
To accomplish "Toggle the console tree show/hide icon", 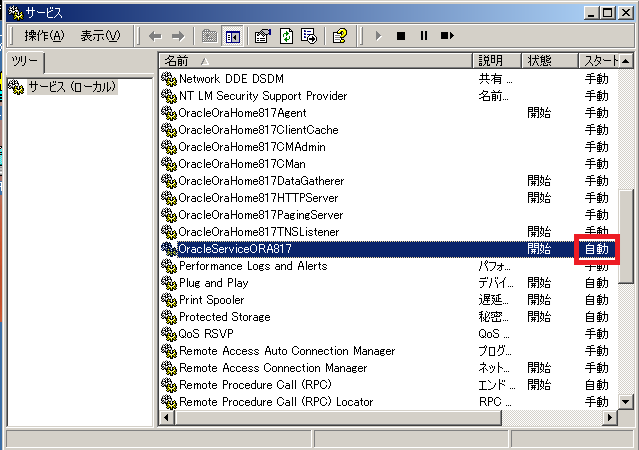I will [233, 36].
